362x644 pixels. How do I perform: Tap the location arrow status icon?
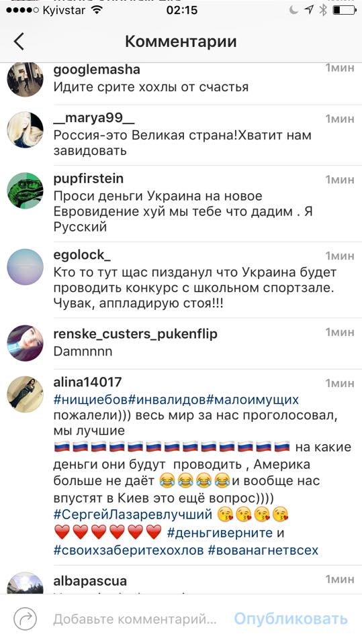(309, 10)
